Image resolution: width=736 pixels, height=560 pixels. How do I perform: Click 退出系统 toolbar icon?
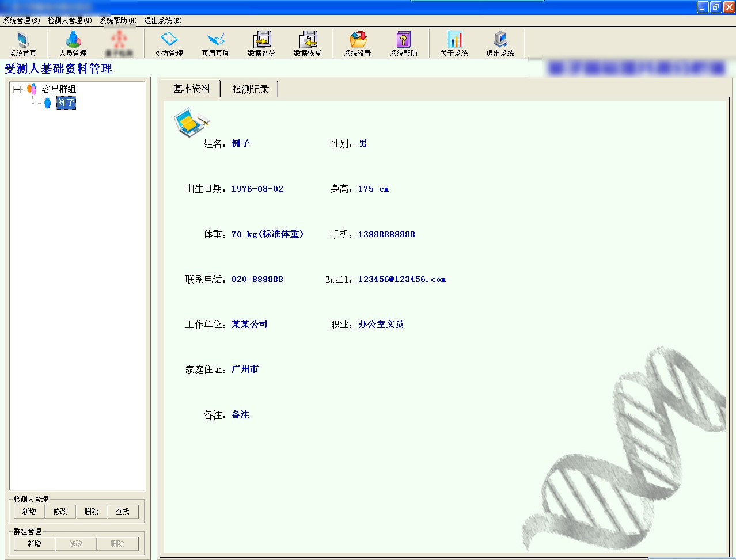[500, 43]
